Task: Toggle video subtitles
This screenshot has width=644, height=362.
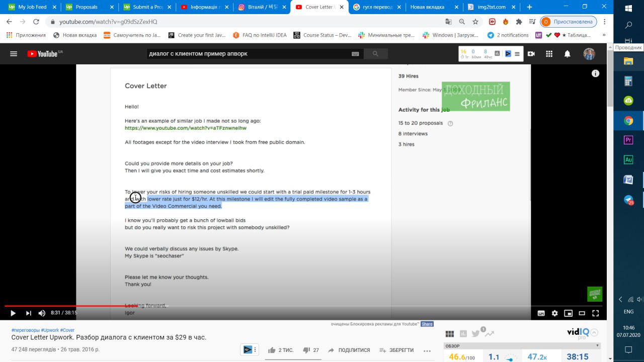Action: (541, 313)
